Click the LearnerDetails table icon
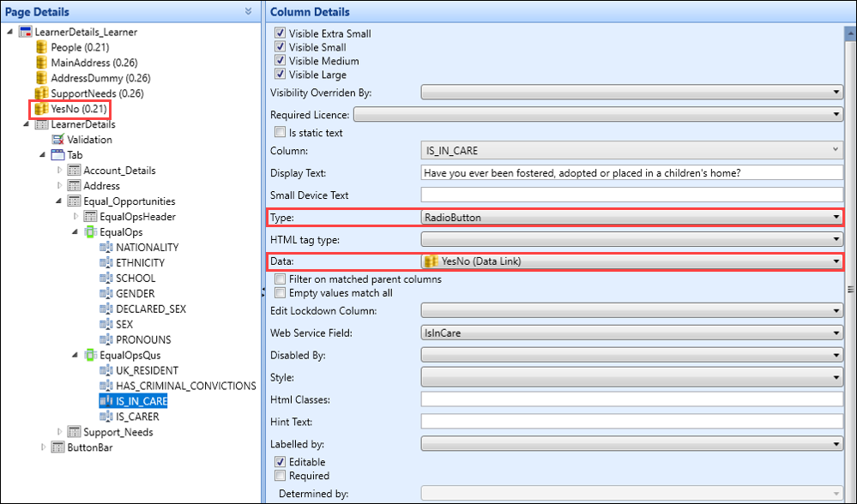Image resolution: width=857 pixels, height=504 pixels. pyautogui.click(x=41, y=124)
